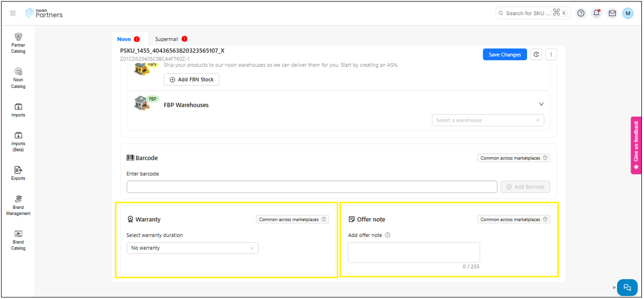Open the notifications bell
Screen dimensions: 644x299
[x=596, y=14]
